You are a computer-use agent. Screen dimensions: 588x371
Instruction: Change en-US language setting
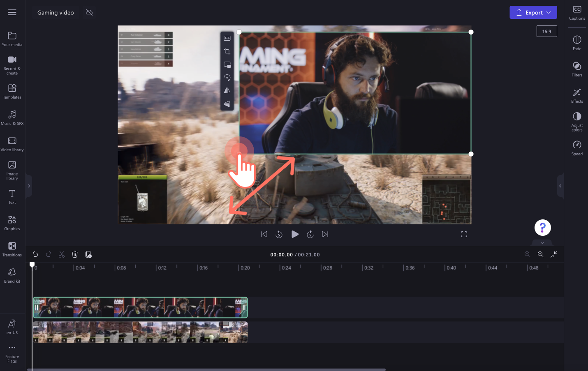(x=12, y=327)
